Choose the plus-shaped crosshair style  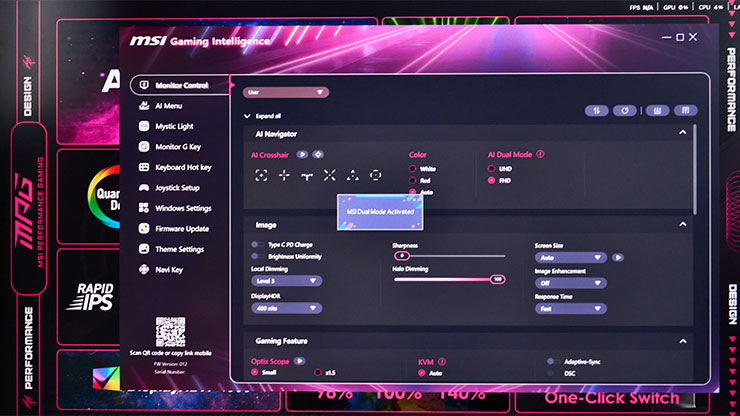[284, 175]
